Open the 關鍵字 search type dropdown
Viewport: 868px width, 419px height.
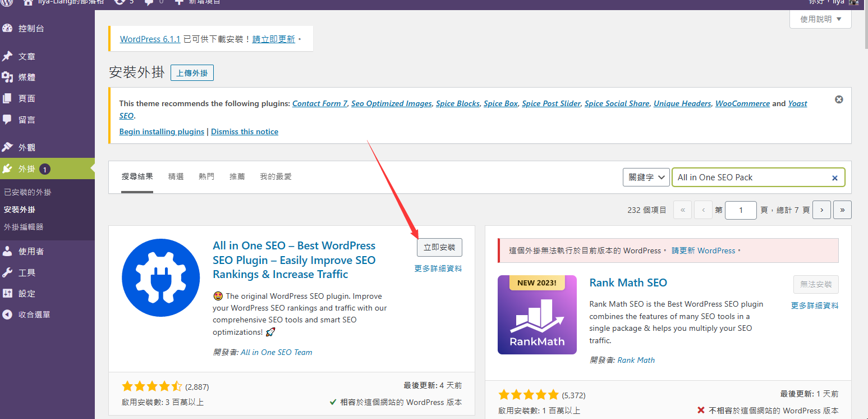[646, 177]
